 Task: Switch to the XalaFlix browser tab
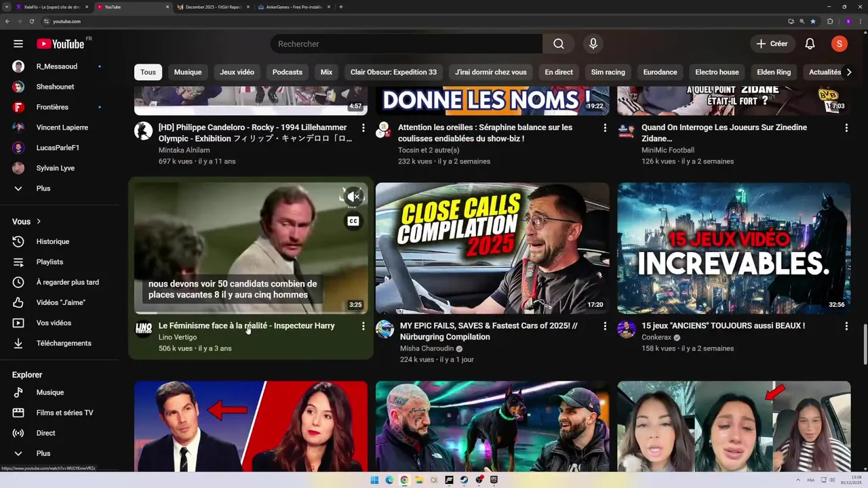(x=51, y=7)
